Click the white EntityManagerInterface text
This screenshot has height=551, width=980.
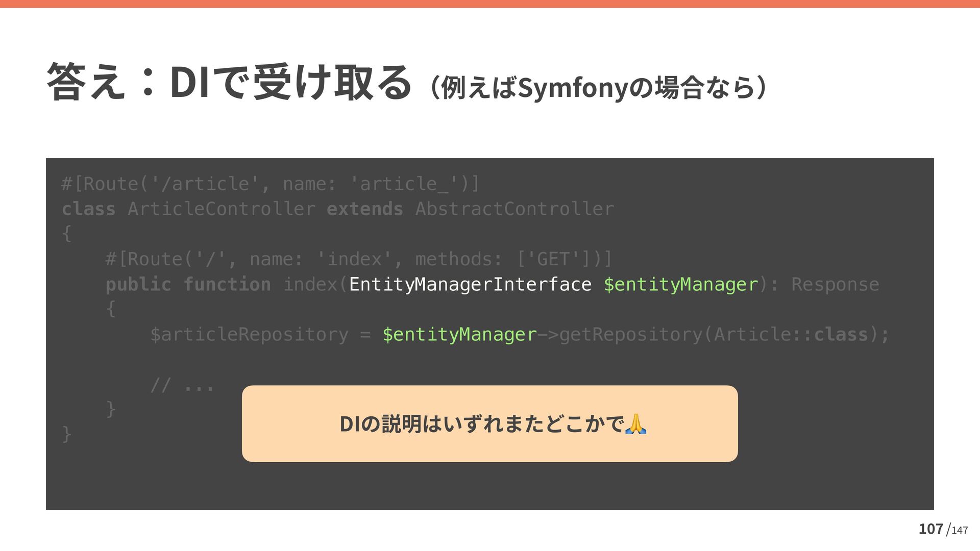(x=470, y=284)
